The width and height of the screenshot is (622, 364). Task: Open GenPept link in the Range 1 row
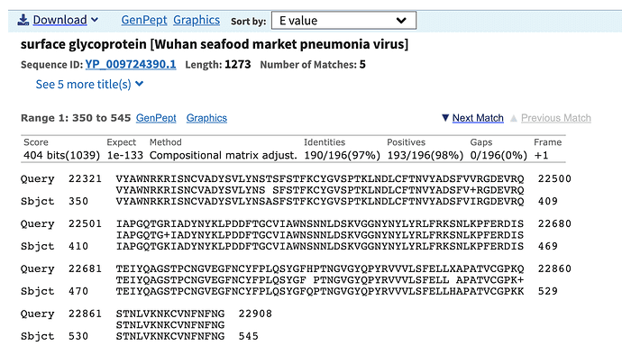[x=156, y=118]
